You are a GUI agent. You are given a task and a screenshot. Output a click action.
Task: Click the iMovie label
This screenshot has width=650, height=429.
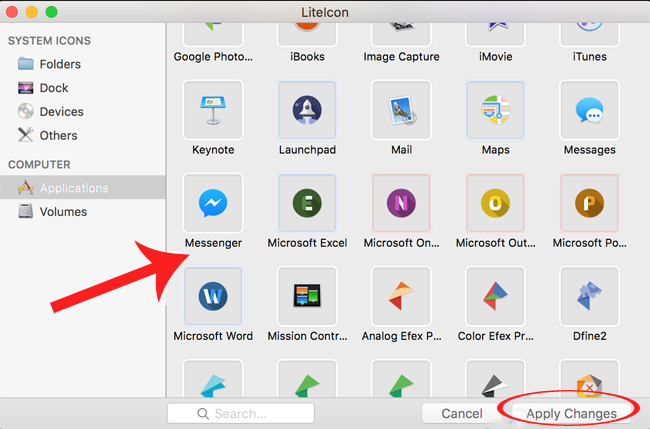[x=495, y=57]
